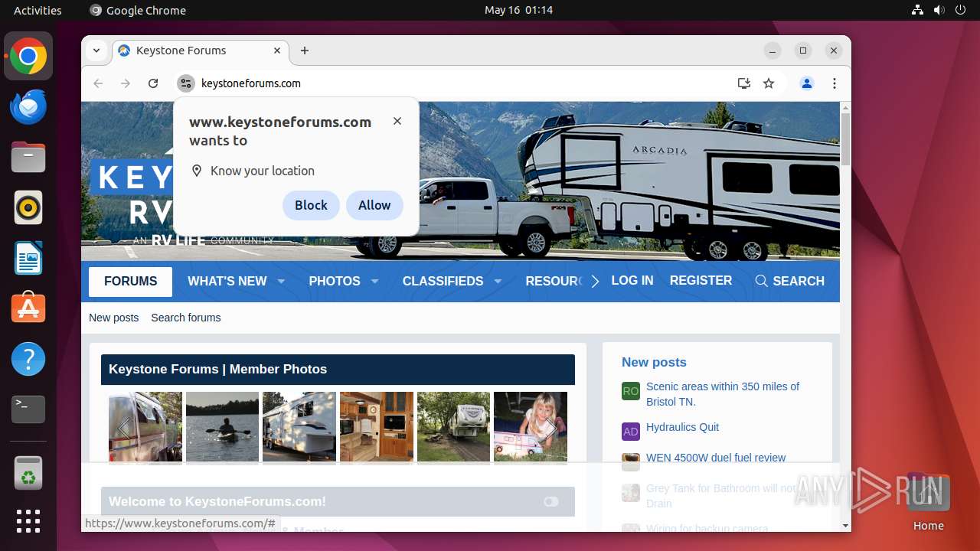Click the page vertical scrollbar
The image size is (980, 551).
(x=845, y=139)
